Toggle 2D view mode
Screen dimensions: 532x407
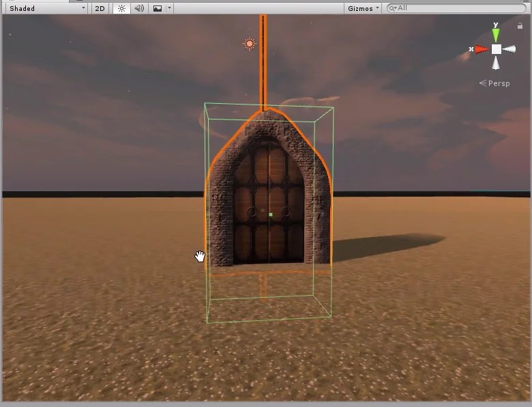(100, 8)
